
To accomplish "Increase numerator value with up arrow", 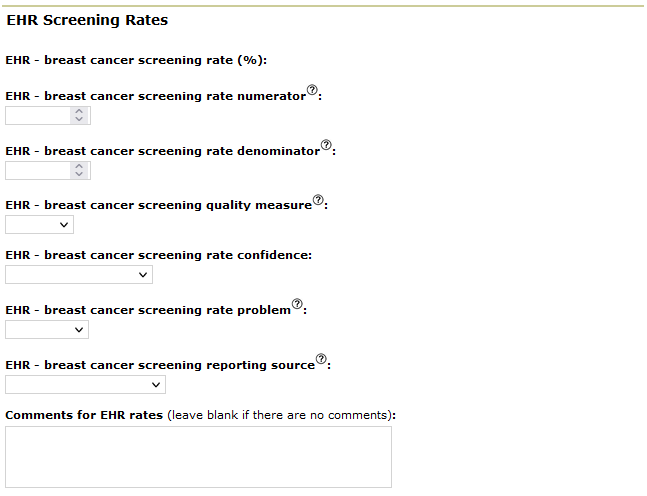I will tap(80, 112).
